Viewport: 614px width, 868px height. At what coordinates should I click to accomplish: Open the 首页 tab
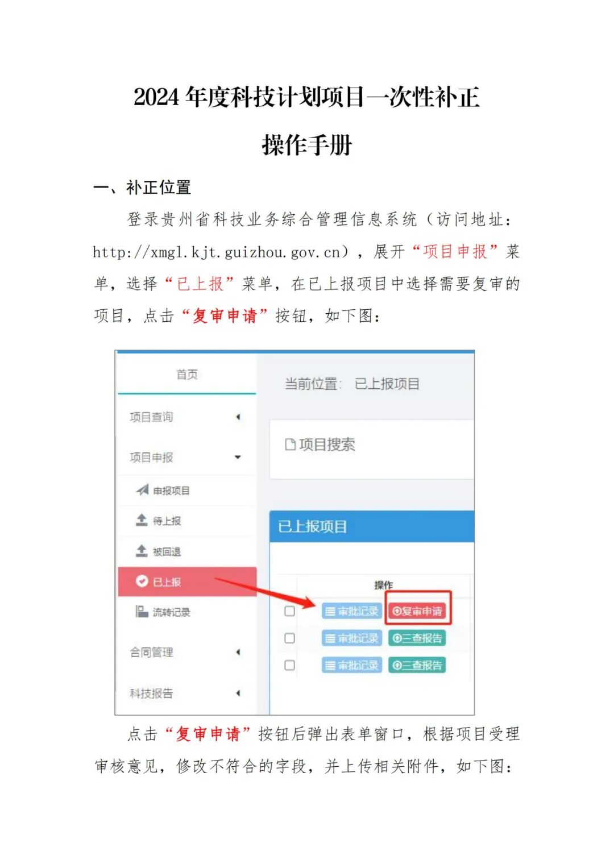click(x=187, y=374)
